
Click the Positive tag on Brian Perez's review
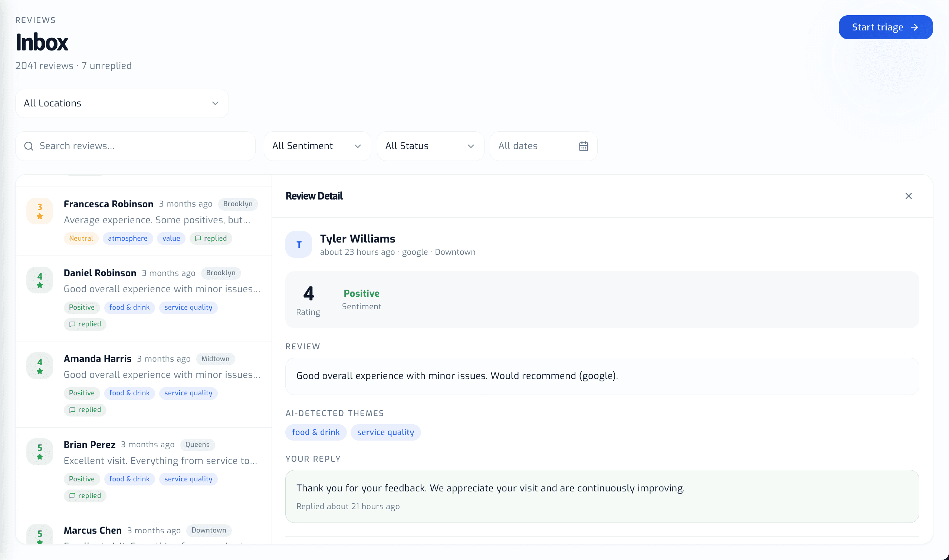(82, 479)
